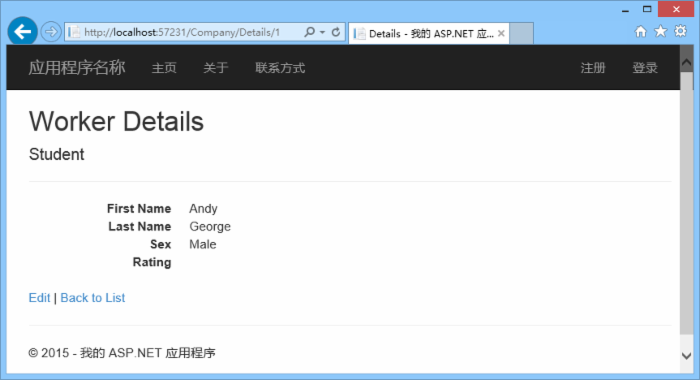Click the First Name value Andy
This screenshot has width=700, height=380.
tap(203, 209)
